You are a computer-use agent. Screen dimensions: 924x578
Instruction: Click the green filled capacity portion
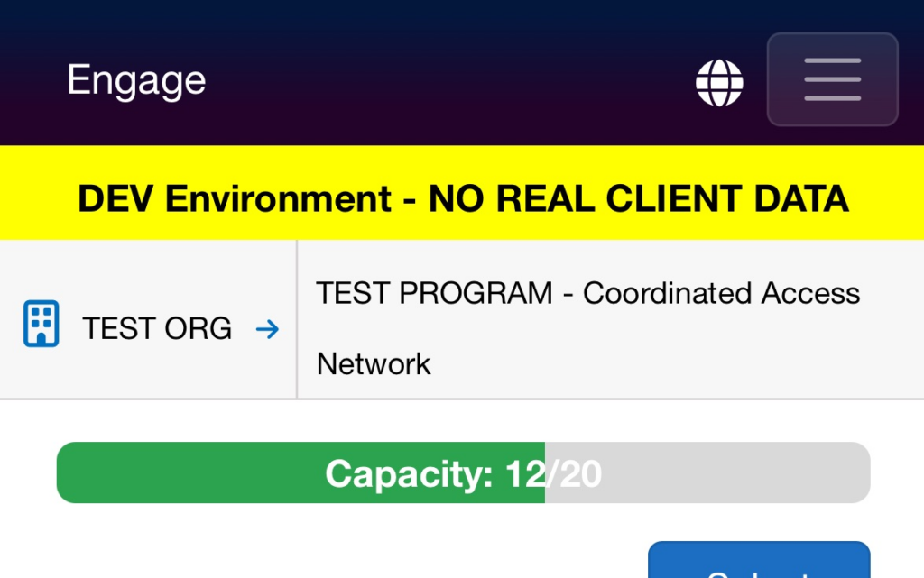(x=180, y=473)
